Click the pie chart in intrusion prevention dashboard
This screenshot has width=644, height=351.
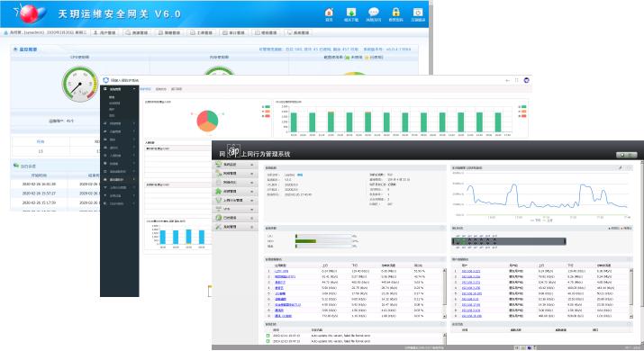tap(207, 121)
